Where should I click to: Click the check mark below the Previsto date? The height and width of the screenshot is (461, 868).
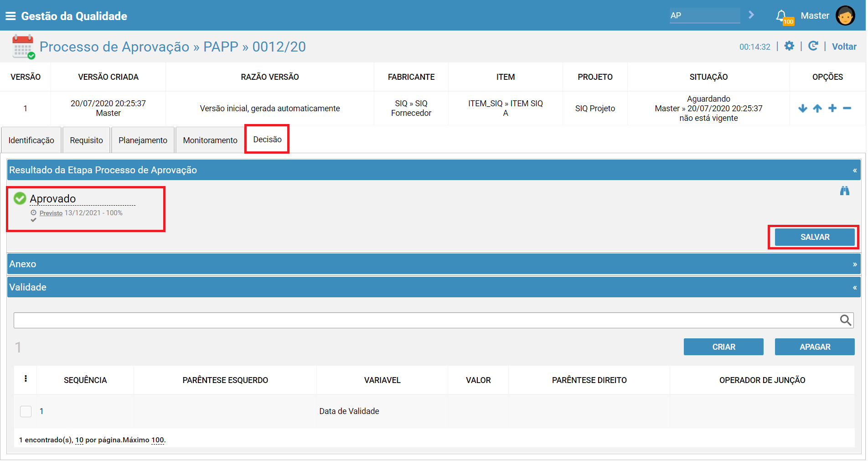point(33,221)
